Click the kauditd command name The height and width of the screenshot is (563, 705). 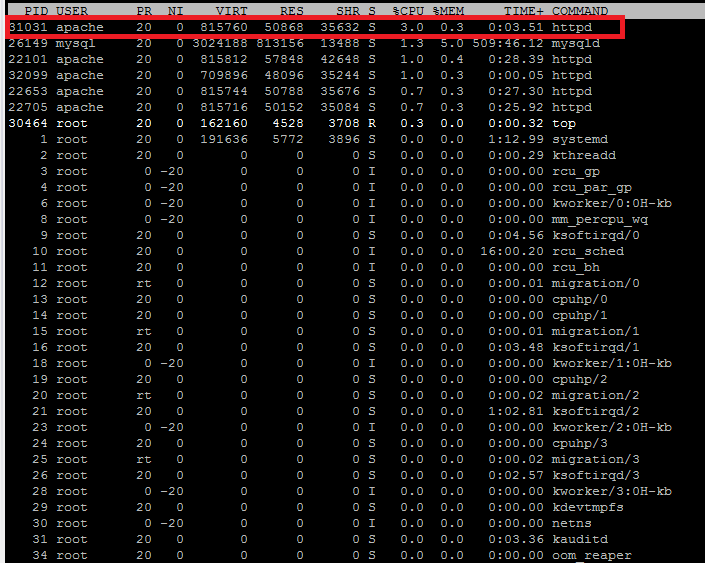580,540
